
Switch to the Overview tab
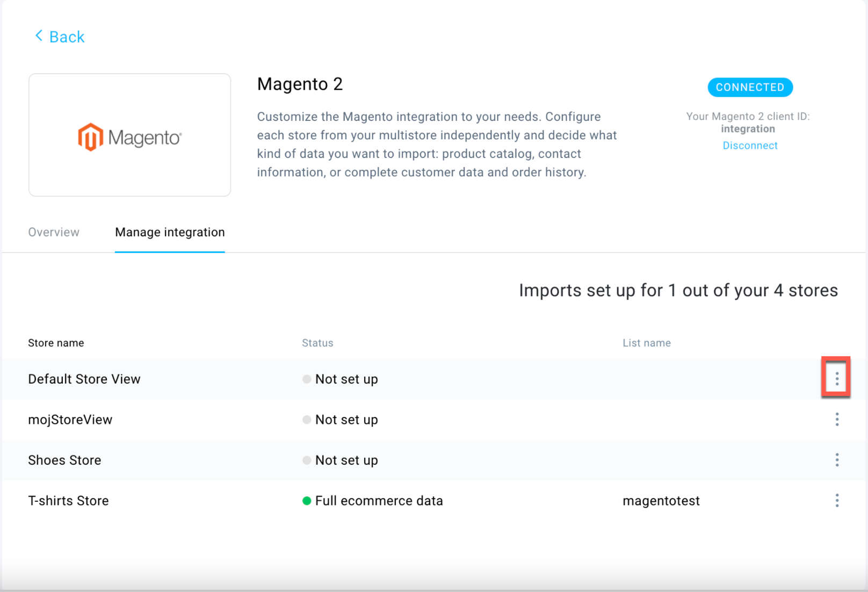(54, 232)
